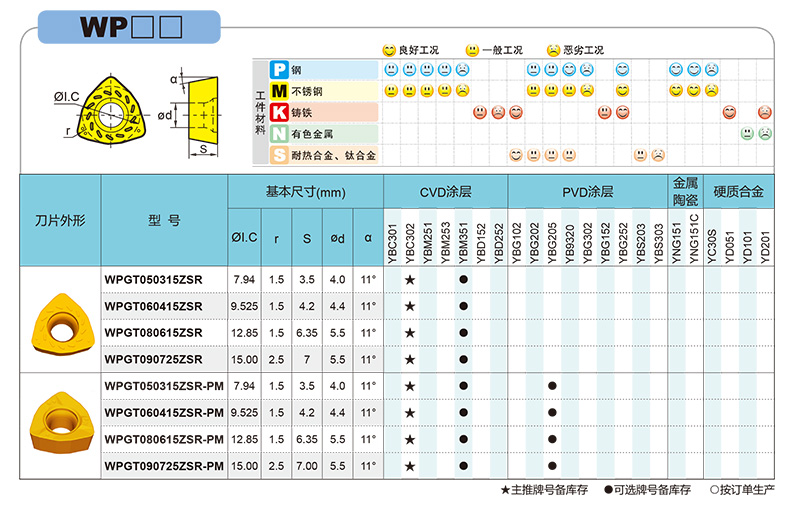Click the ØI.C dimension column header
Screen dimensions: 790x514
pos(244,237)
